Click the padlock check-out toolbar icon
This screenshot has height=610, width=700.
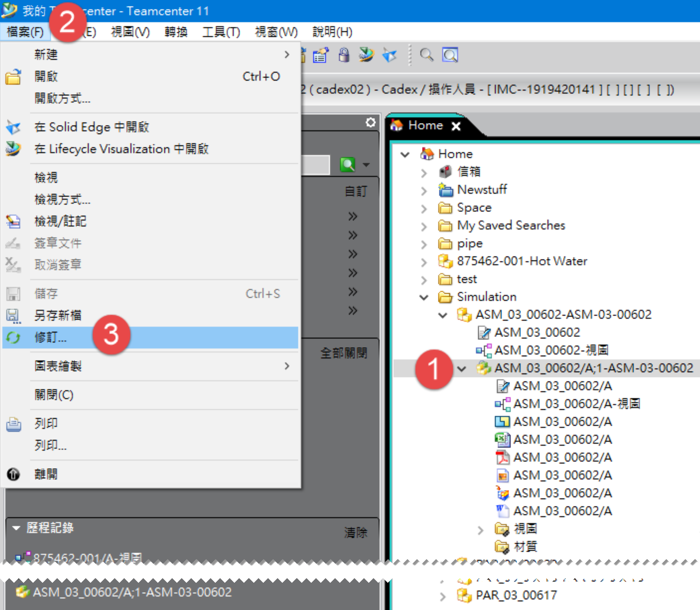344,55
